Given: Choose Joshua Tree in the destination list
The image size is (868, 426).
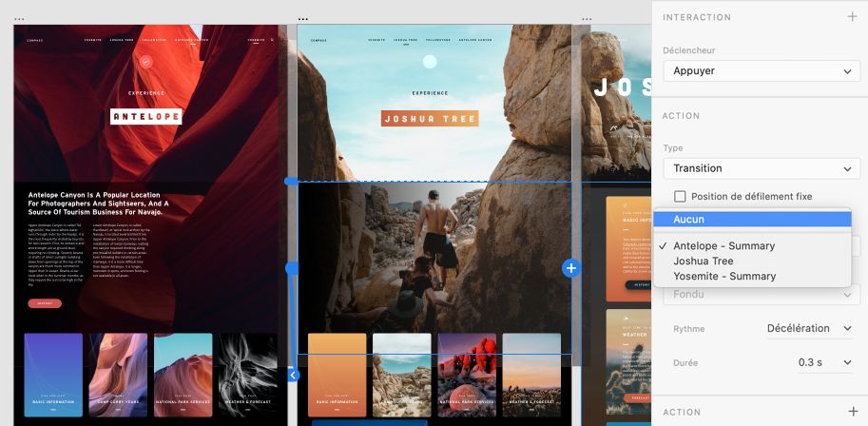Looking at the screenshot, I should [x=752, y=261].
